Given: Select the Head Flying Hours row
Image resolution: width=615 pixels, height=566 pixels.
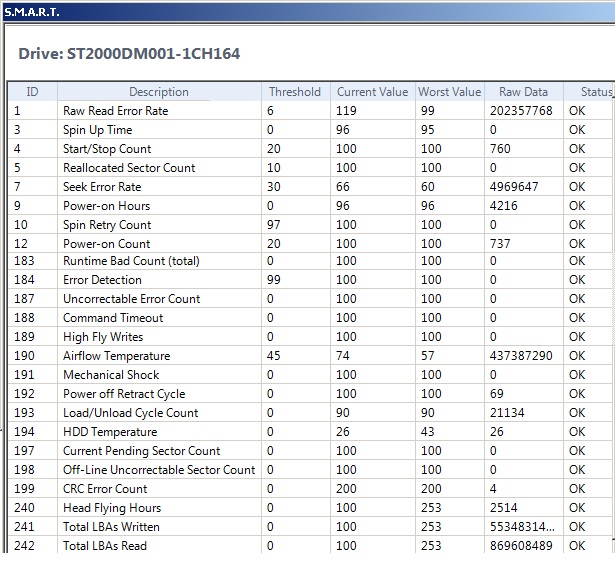Looking at the screenshot, I should (311, 508).
